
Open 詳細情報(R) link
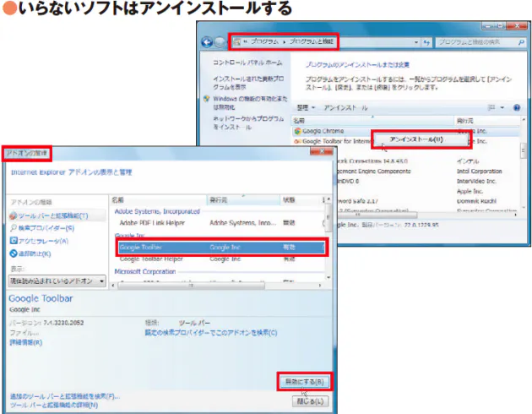coord(26,342)
